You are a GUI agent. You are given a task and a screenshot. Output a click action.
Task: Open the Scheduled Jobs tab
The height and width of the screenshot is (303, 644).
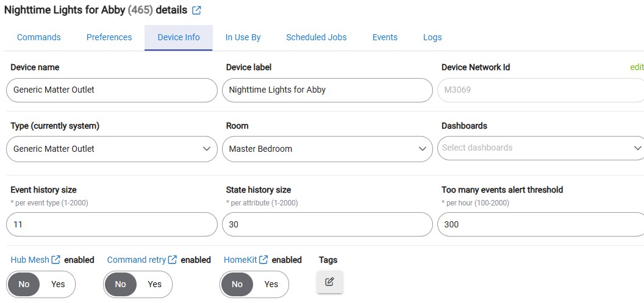point(317,37)
